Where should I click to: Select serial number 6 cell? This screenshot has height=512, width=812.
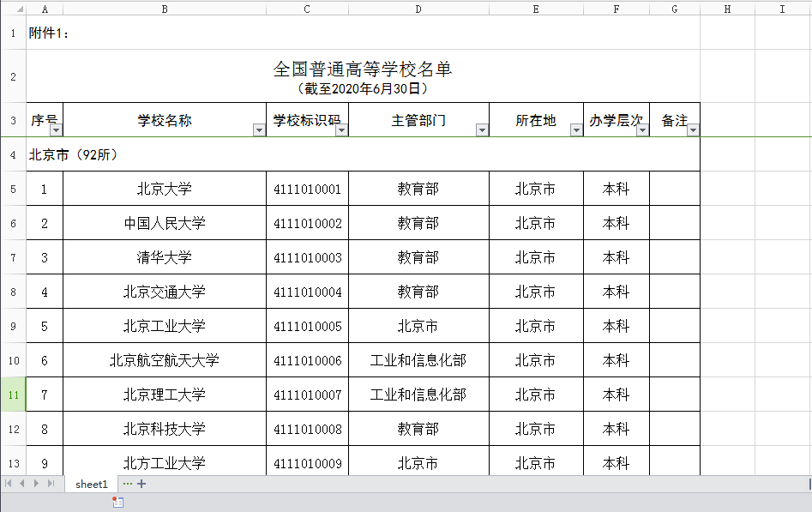point(45,359)
